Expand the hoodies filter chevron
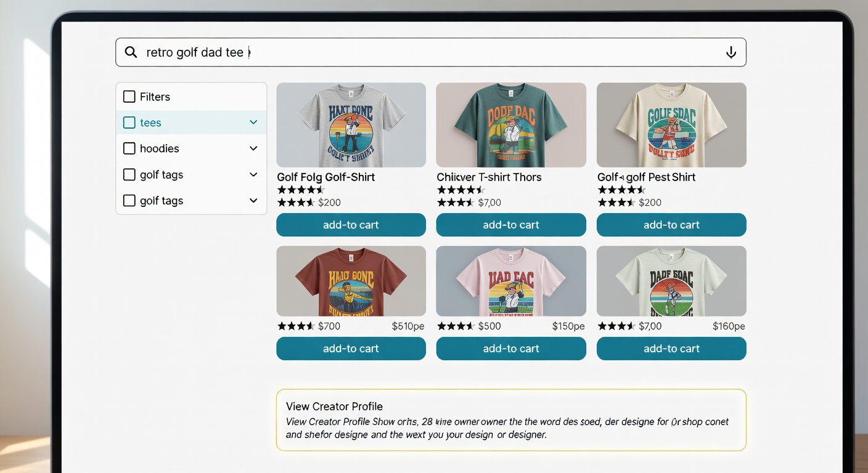868x473 pixels. (253, 148)
